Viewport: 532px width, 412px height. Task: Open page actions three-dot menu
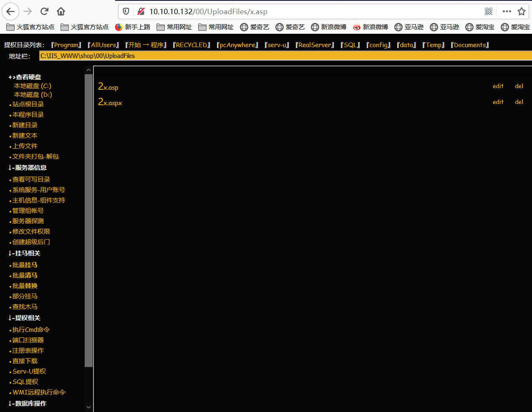tap(507, 11)
